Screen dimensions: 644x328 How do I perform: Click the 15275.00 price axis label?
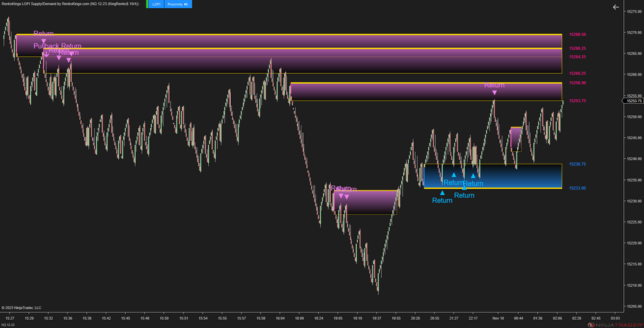[634, 11]
